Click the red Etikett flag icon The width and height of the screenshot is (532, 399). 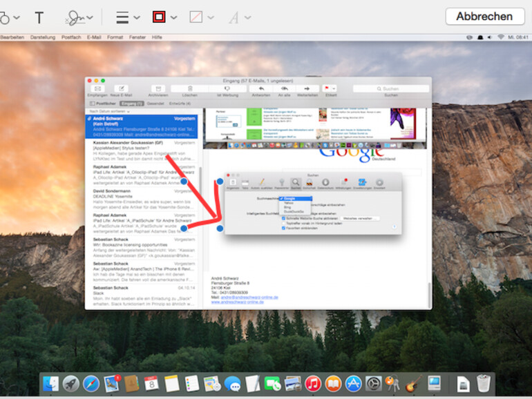pyautogui.click(x=327, y=88)
